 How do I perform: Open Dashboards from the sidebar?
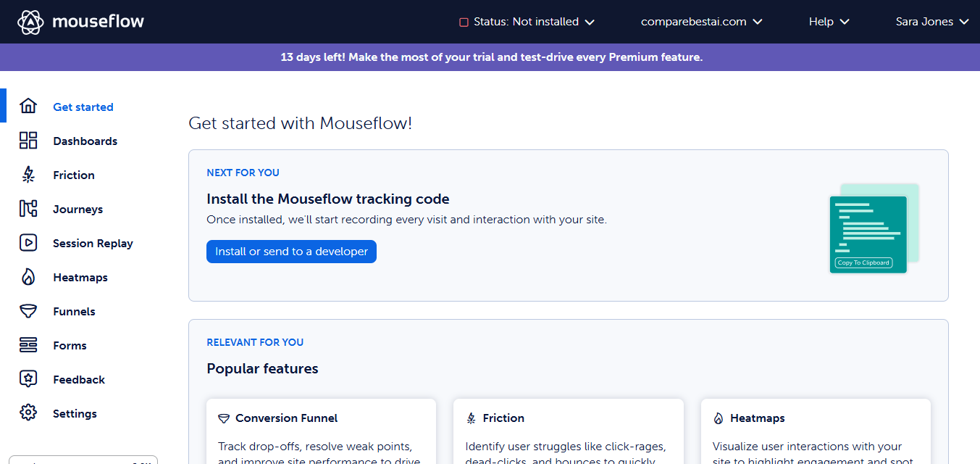85,141
